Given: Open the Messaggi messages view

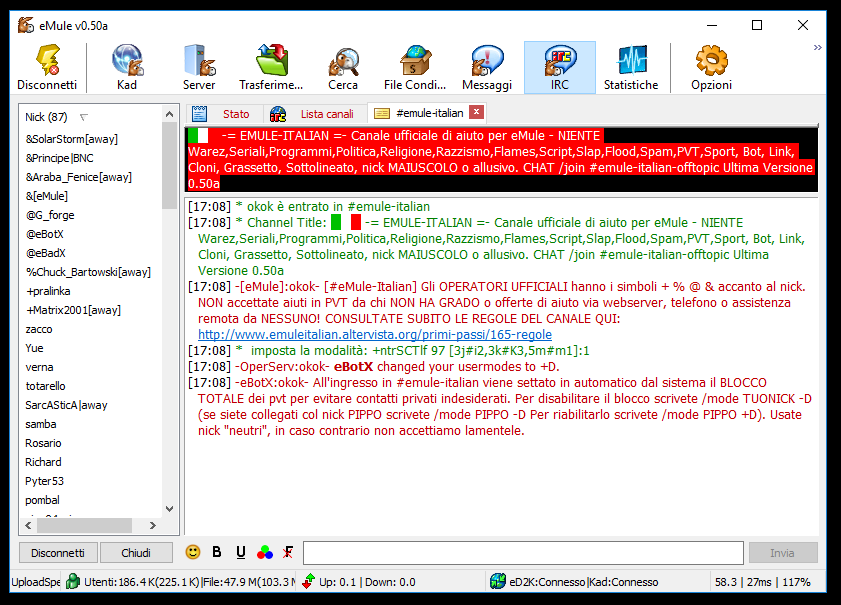Looking at the screenshot, I should point(487,68).
